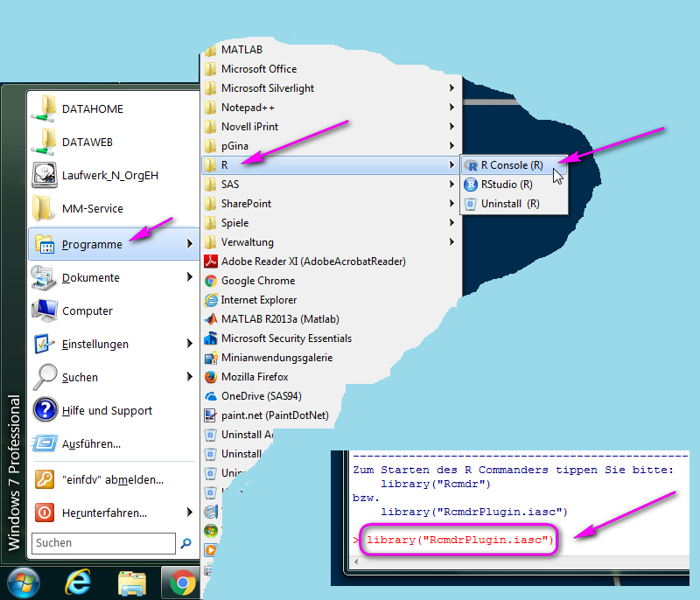
Task: Click the "bzw." line in R console
Action: pos(366,498)
